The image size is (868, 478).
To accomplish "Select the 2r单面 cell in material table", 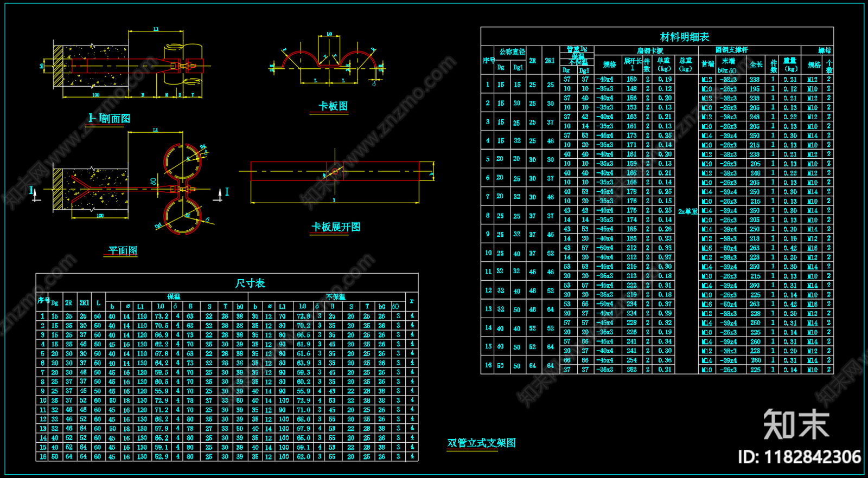I will pos(687,212).
